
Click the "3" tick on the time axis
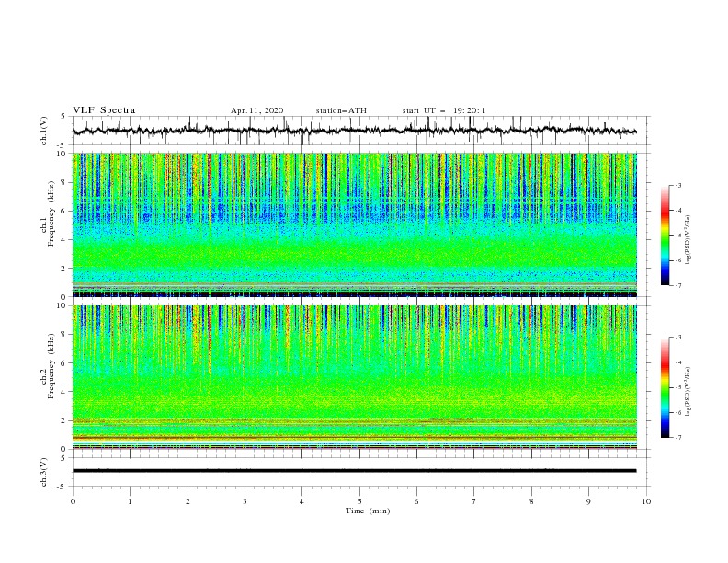click(245, 501)
